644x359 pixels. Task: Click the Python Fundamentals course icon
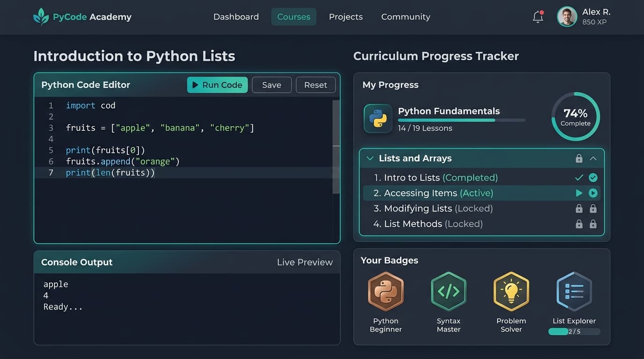(378, 119)
